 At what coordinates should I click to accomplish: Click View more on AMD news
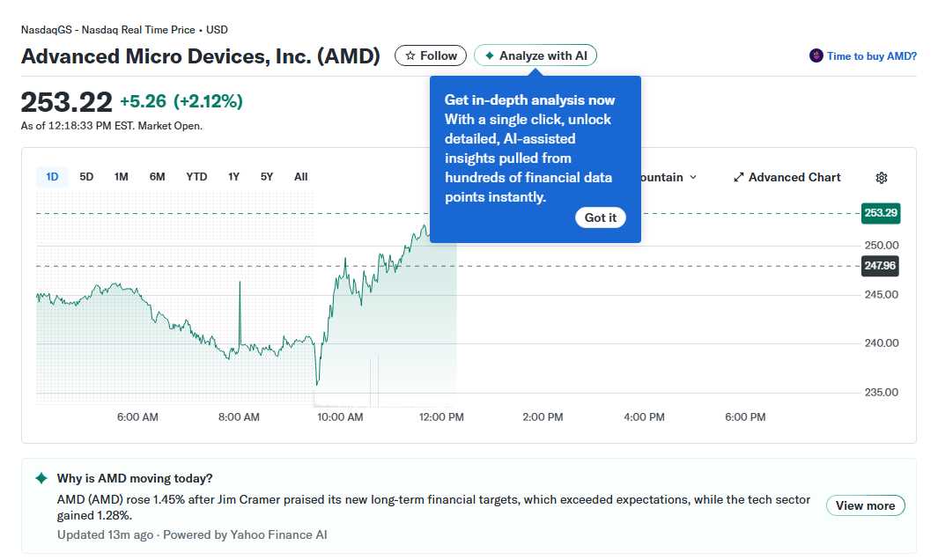(x=866, y=505)
